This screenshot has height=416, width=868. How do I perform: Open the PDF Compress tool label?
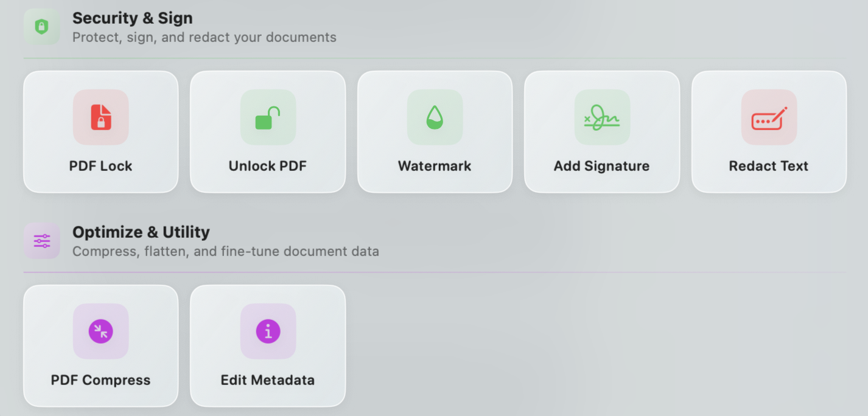pyautogui.click(x=100, y=380)
